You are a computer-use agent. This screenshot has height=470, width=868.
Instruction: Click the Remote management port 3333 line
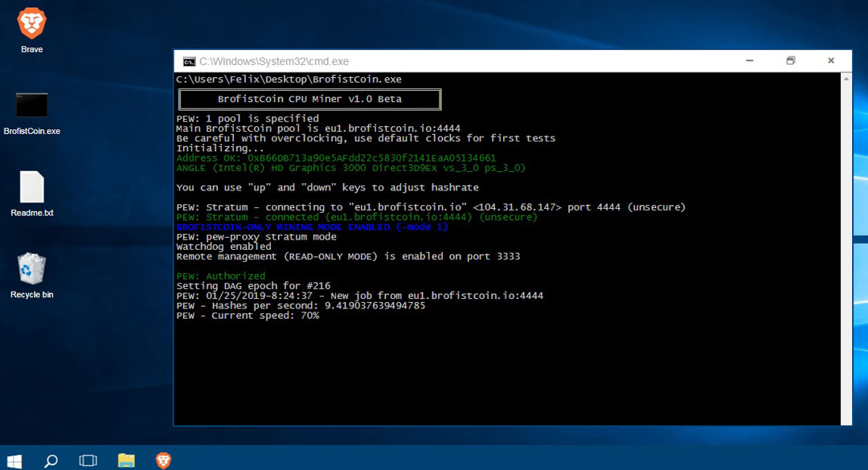348,256
